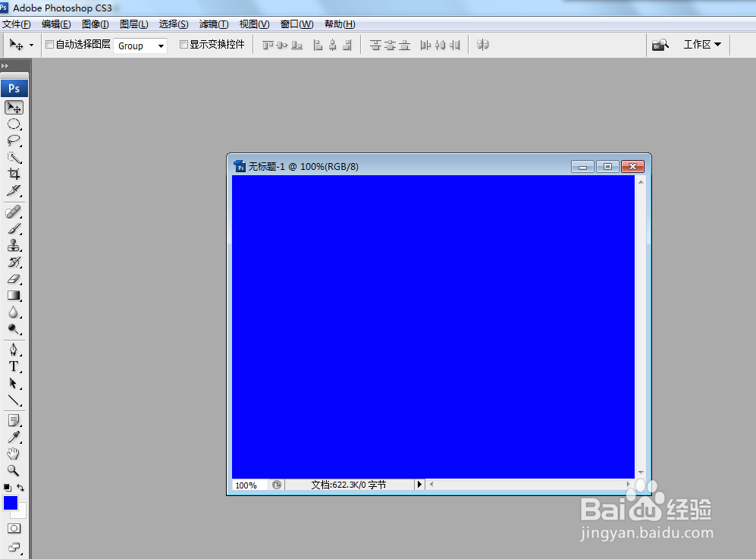Image resolution: width=756 pixels, height=559 pixels.
Task: Select the Line tool
Action: (x=14, y=400)
